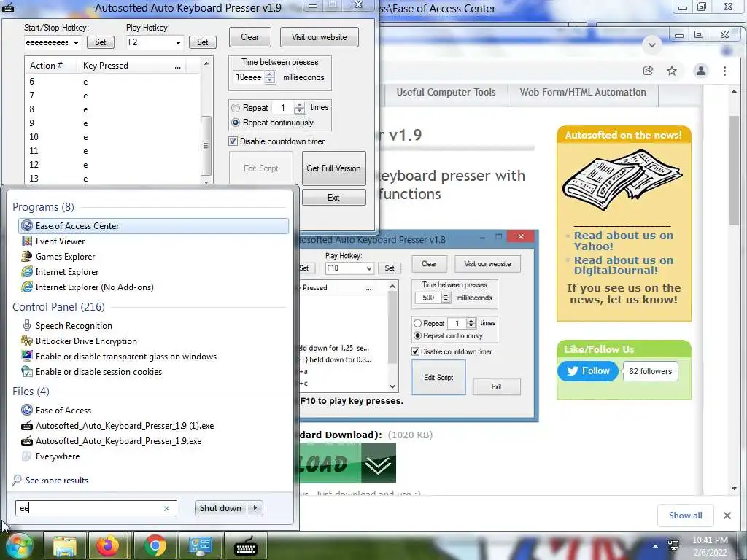Toggle Disable countdown timer in v1.8 screenshot
This screenshot has height=560, width=747.
pos(415,352)
